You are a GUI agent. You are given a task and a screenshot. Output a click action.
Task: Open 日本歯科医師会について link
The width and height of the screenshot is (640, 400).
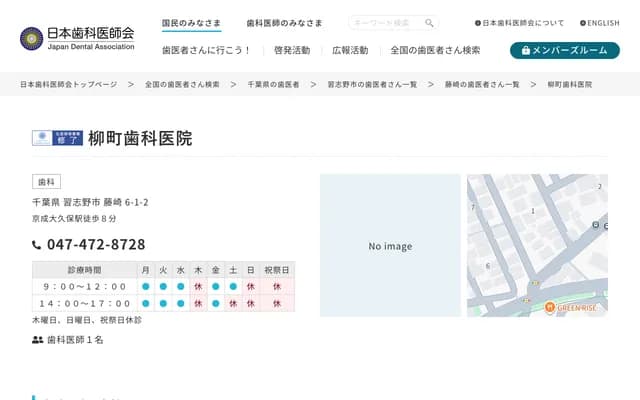(x=522, y=23)
